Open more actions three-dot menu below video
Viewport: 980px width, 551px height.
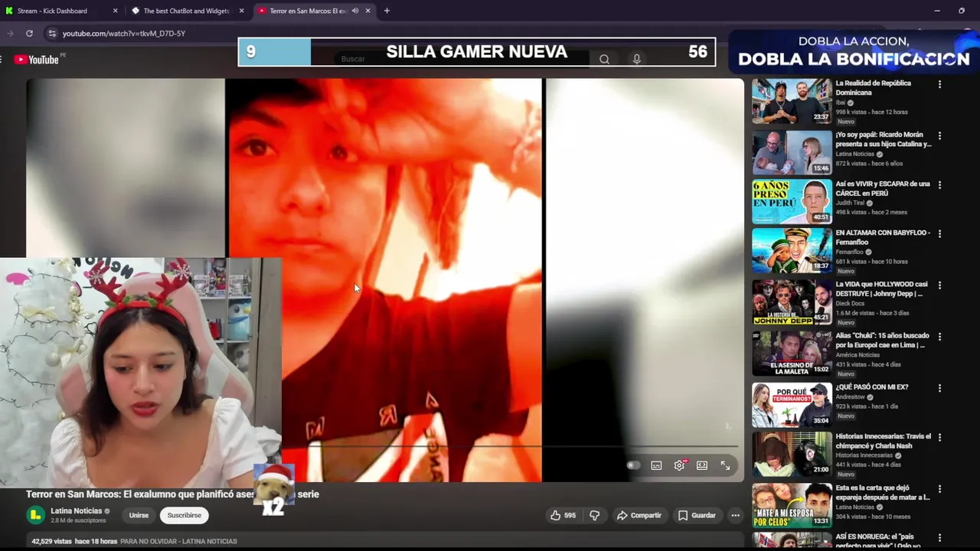point(735,516)
